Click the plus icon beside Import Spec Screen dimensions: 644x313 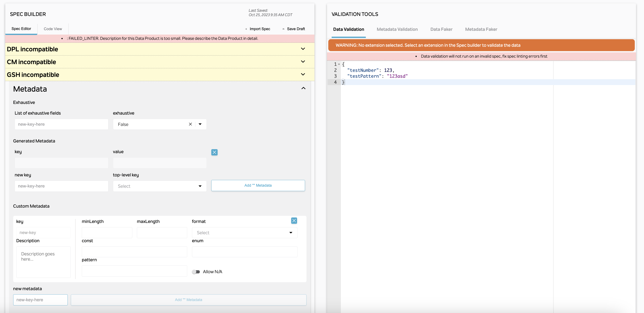[x=246, y=29]
